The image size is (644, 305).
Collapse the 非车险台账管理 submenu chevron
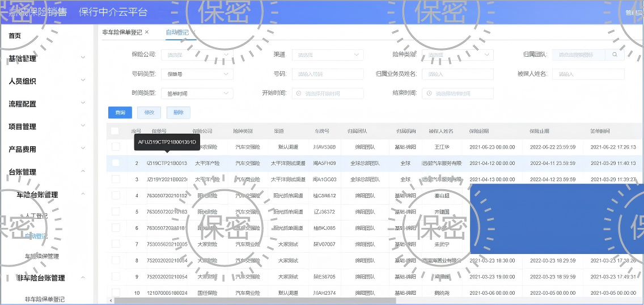[83, 278]
